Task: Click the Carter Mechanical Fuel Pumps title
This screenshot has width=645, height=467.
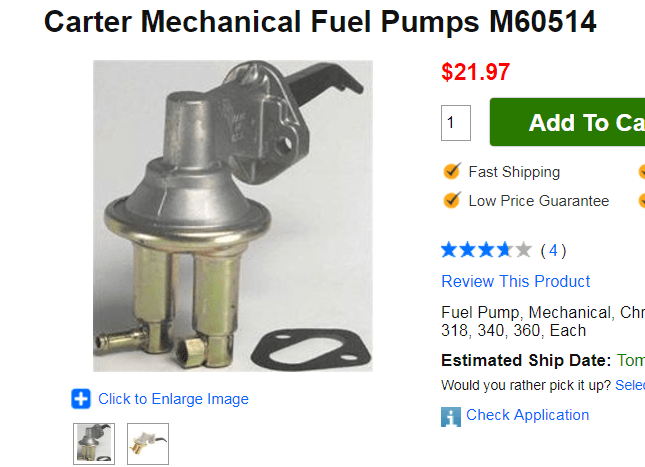Action: (x=320, y=22)
